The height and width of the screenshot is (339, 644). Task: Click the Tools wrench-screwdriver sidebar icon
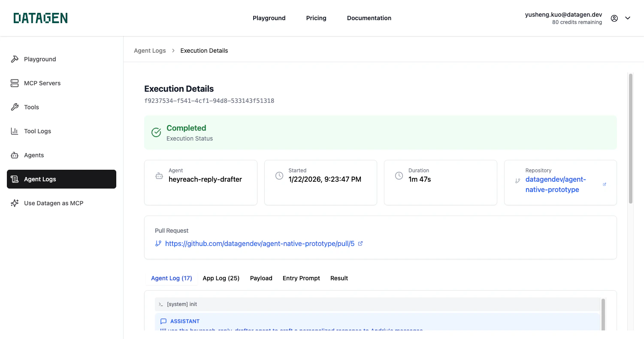coord(14,107)
